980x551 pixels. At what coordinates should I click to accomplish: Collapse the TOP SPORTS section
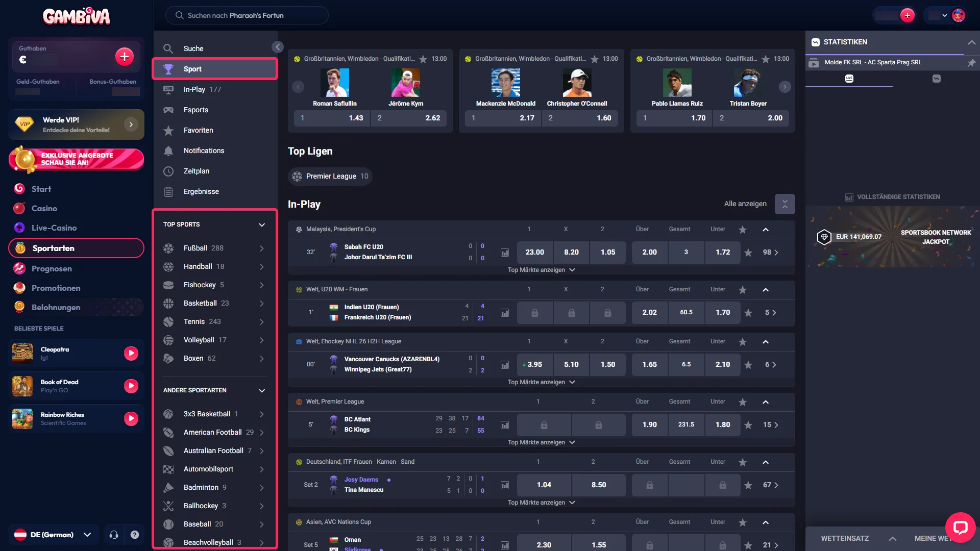[x=262, y=224]
